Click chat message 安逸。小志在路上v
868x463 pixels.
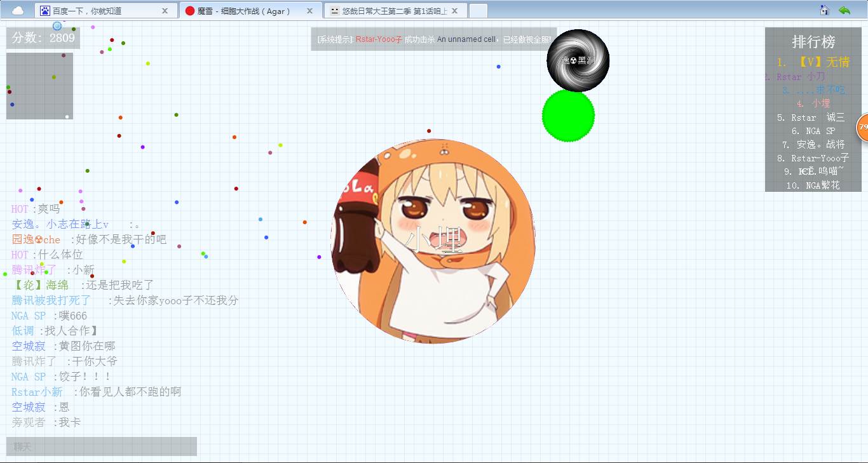75,224
